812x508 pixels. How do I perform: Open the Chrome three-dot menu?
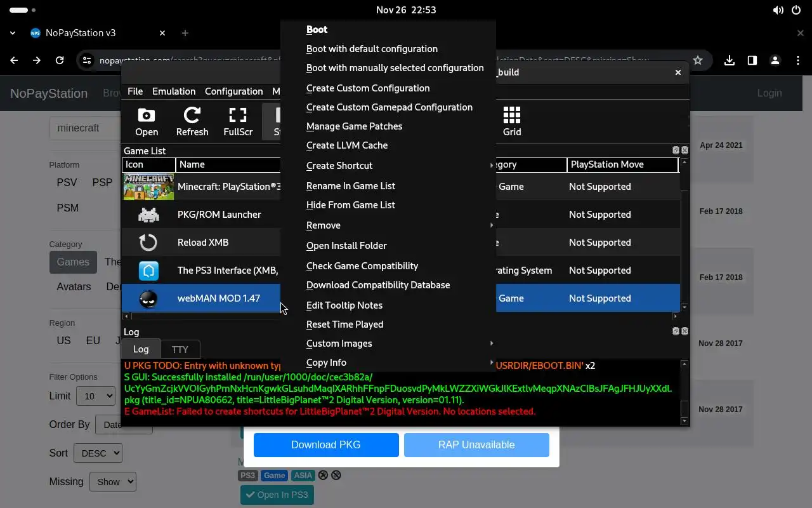pos(797,60)
